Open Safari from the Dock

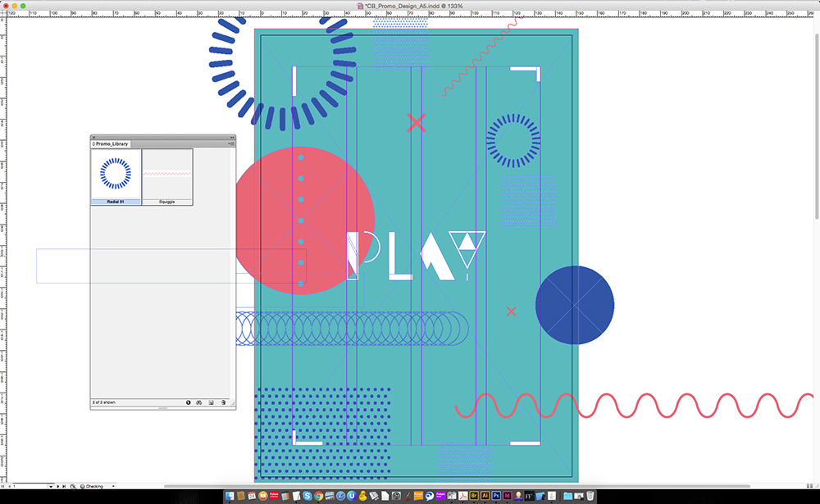(x=341, y=496)
